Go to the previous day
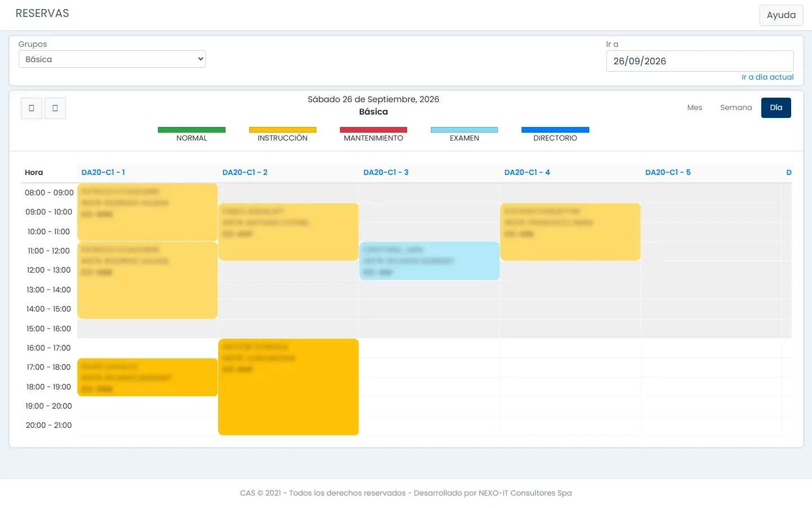The width and height of the screenshot is (812, 508). coord(32,108)
